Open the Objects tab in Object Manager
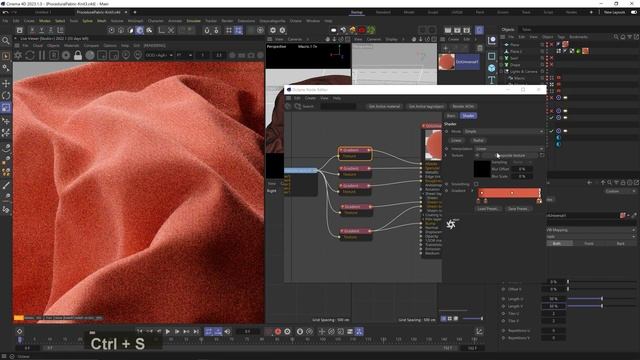This screenshot has height=360, width=640. click(x=508, y=29)
